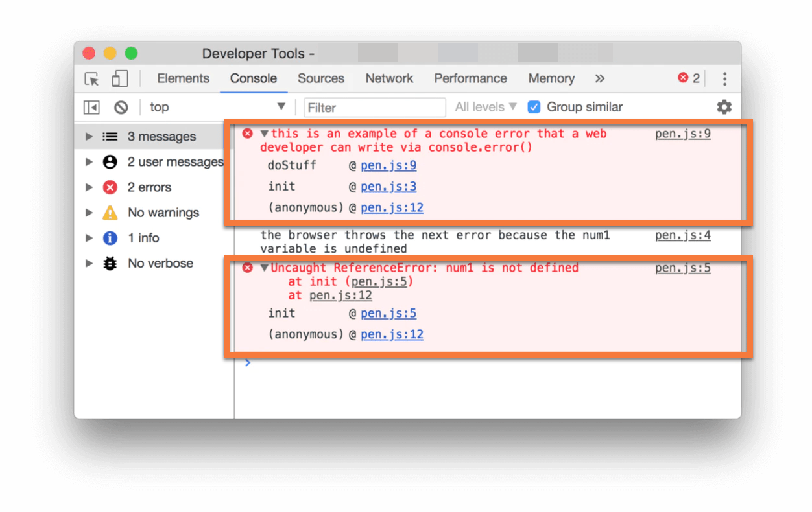812x512 pixels.
Task: Expand the 2 user messages group
Action: pyautogui.click(x=90, y=162)
